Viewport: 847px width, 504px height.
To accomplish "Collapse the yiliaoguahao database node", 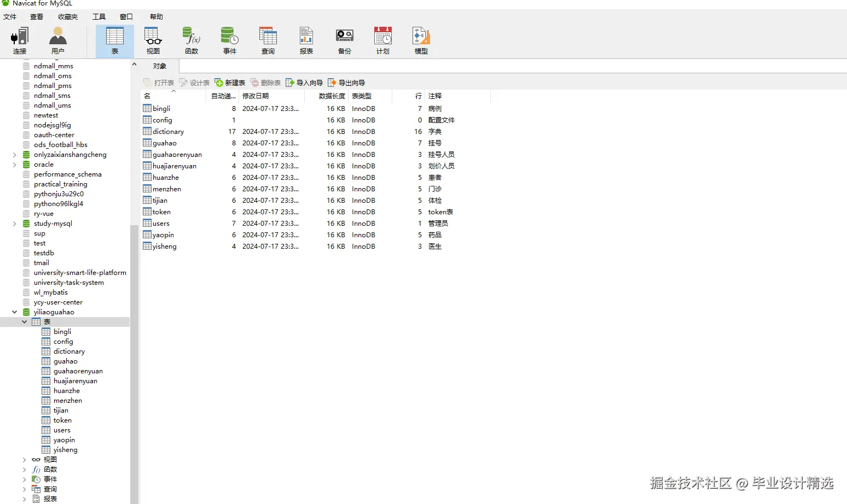I will (x=14, y=312).
